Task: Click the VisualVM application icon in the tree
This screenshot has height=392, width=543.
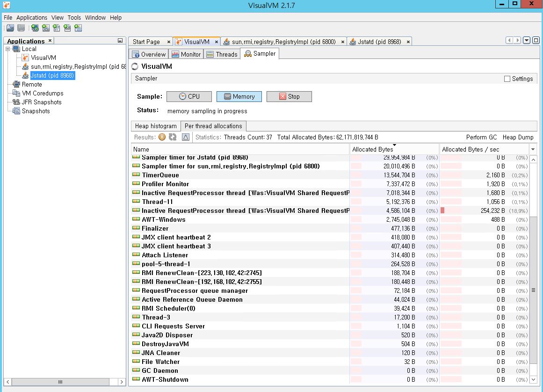Action: (x=25, y=58)
